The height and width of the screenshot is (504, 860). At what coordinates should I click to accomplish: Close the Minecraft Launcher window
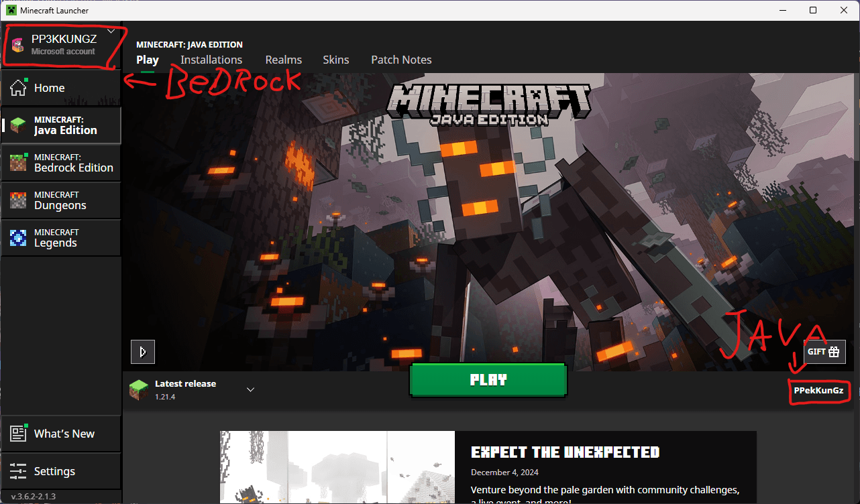844,11
